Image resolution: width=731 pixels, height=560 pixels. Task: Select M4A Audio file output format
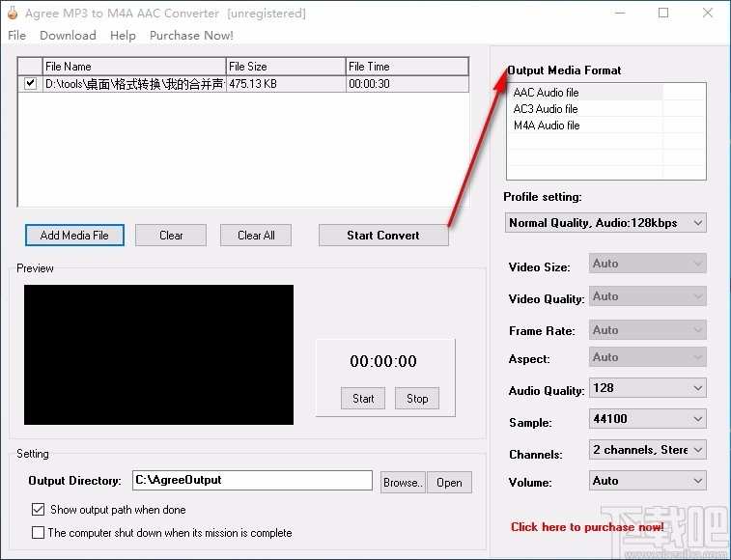[585, 125]
